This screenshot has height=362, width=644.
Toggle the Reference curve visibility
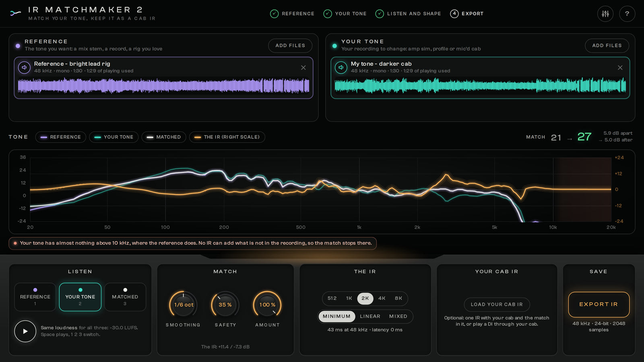[x=61, y=137]
